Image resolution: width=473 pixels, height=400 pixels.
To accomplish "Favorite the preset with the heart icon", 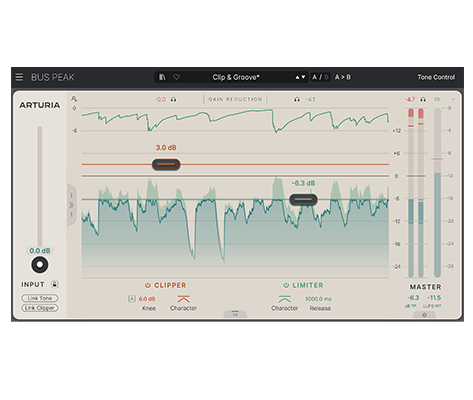I will click(x=176, y=77).
